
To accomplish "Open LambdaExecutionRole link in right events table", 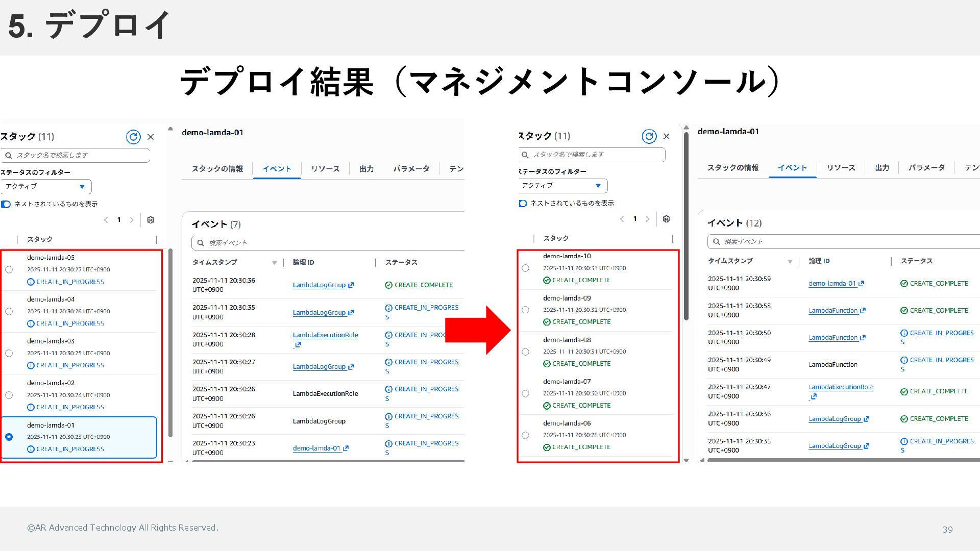I will point(841,387).
